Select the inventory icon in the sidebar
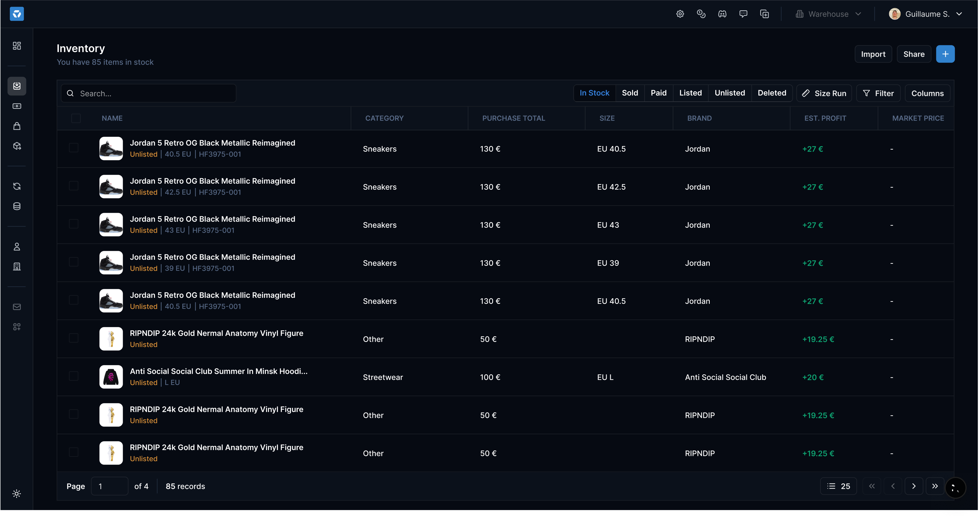 click(17, 86)
